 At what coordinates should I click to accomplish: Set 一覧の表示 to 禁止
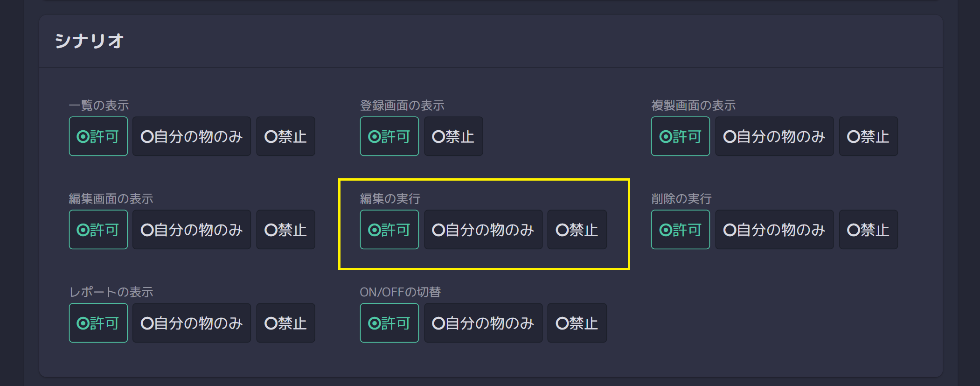(285, 136)
